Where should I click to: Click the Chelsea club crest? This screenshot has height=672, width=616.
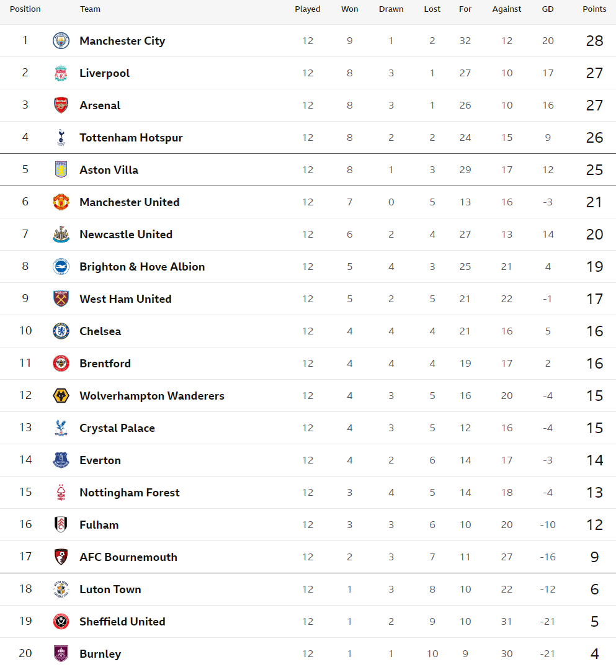pyautogui.click(x=61, y=331)
